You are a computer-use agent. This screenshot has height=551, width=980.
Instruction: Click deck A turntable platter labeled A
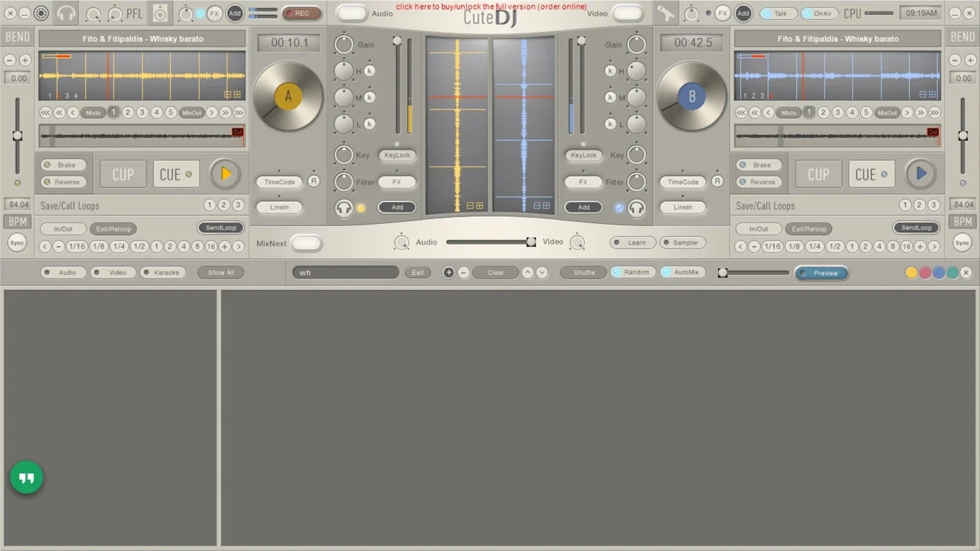[289, 96]
